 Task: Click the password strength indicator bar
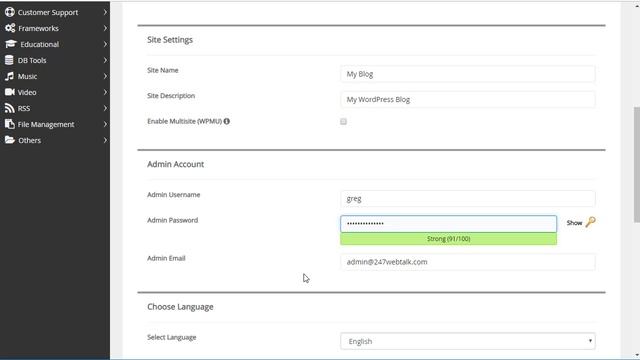pos(448,239)
